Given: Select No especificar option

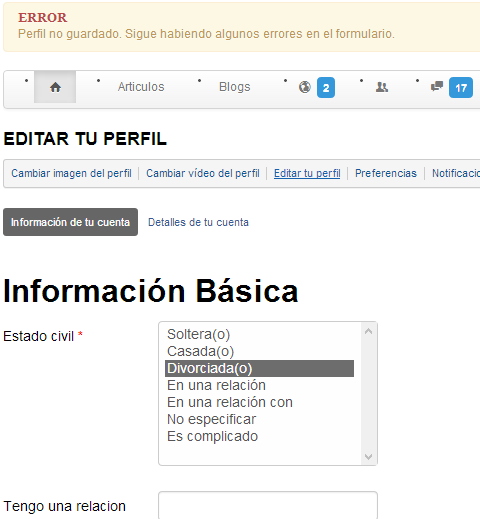Looking at the screenshot, I should click(x=259, y=419).
